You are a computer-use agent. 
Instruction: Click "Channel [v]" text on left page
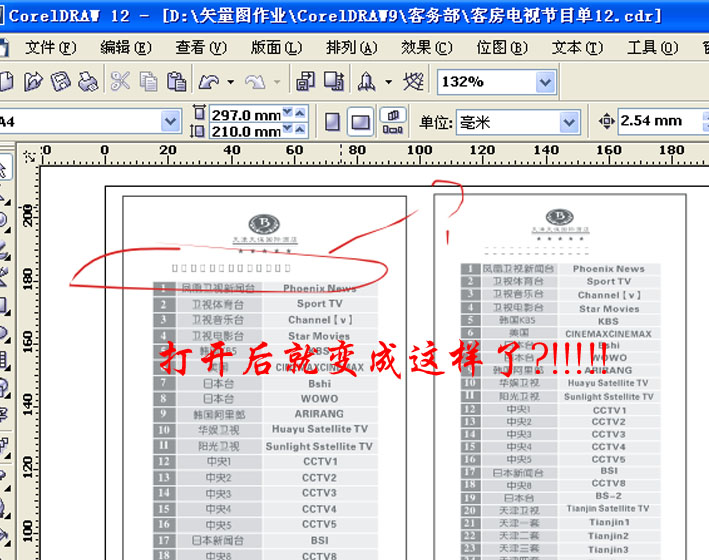(x=320, y=320)
